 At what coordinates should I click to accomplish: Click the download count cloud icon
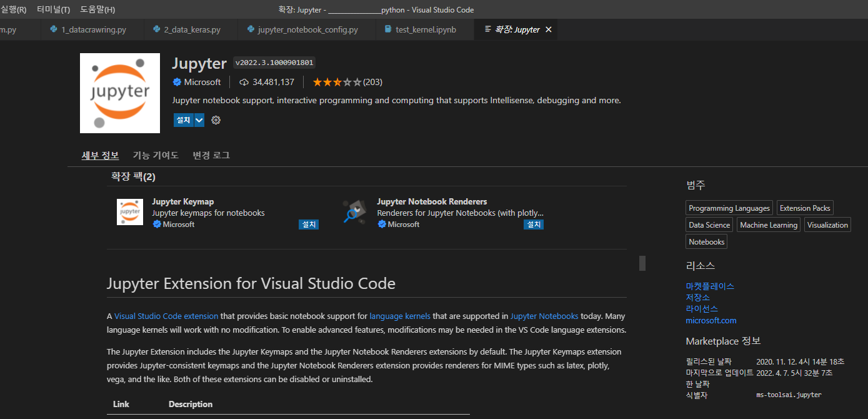[x=244, y=82]
